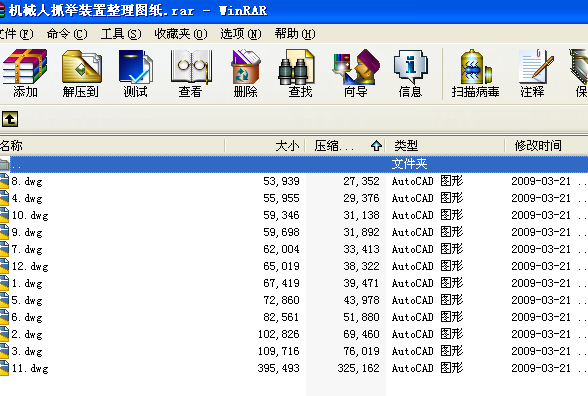Click the 10.dwg file icon
Viewport: 588px width, 396px height.
click(4, 215)
